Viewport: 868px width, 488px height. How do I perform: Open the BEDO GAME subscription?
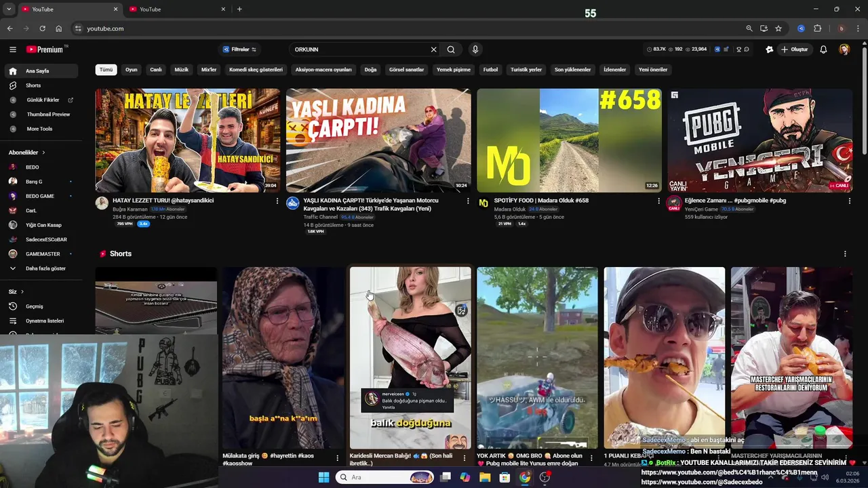[x=41, y=196]
